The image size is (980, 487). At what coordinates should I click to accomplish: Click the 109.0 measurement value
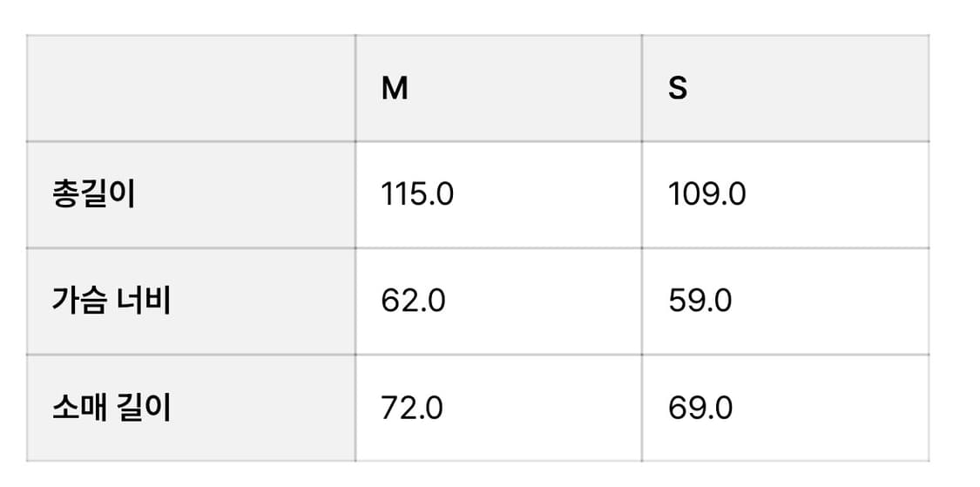click(706, 195)
